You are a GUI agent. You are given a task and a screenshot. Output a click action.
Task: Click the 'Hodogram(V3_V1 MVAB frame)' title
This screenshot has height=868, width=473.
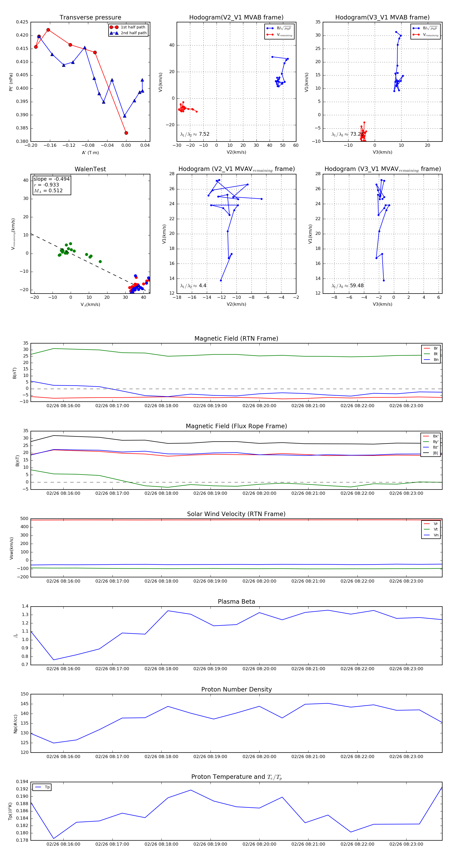[382, 18]
